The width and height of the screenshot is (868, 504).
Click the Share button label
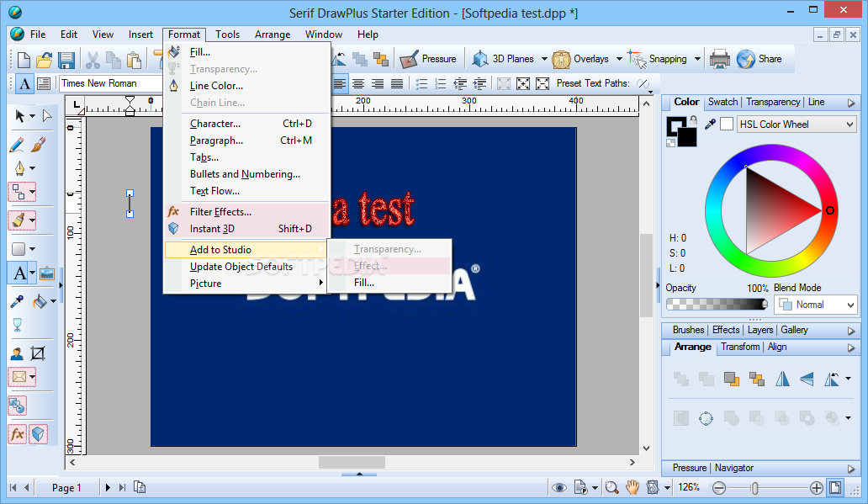[770, 59]
